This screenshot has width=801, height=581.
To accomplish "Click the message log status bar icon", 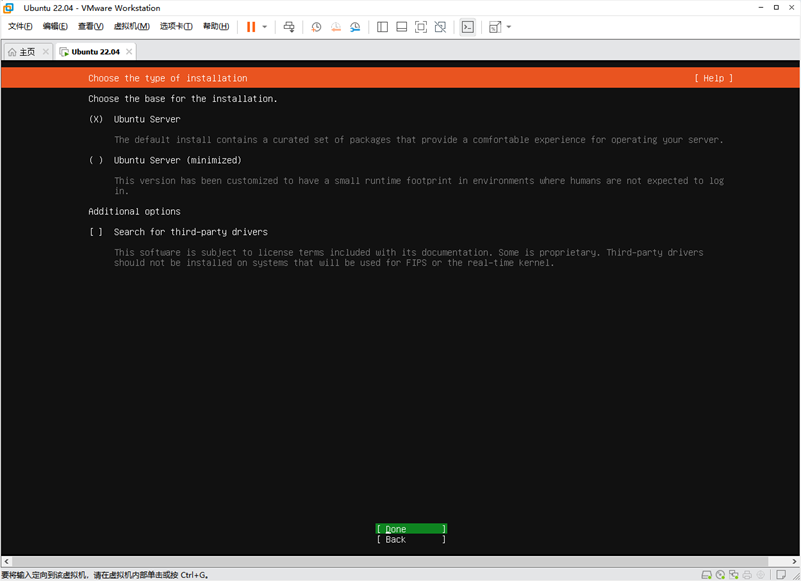I will pyautogui.click(x=781, y=575).
